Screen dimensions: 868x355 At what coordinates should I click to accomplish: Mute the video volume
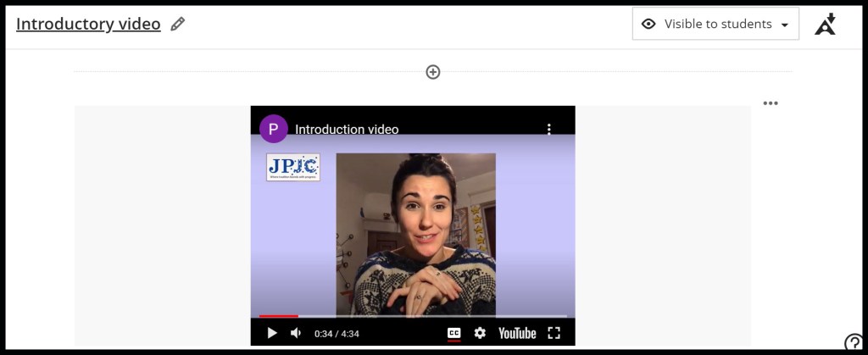[296, 333]
